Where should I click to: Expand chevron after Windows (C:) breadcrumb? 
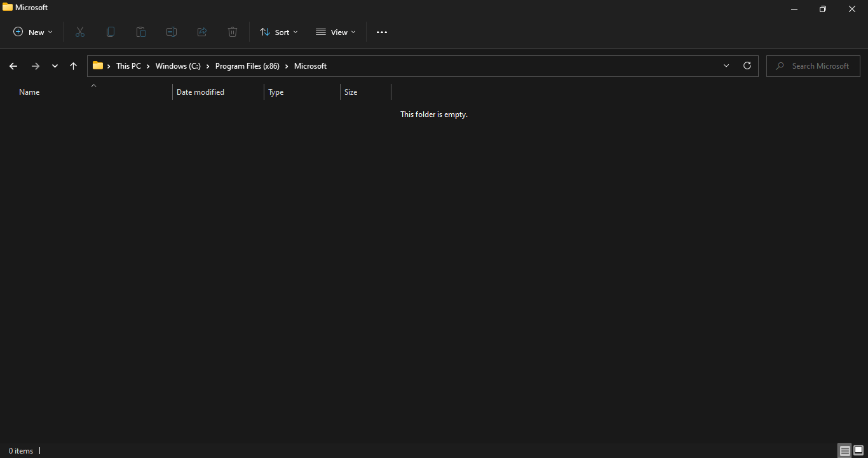(x=208, y=66)
